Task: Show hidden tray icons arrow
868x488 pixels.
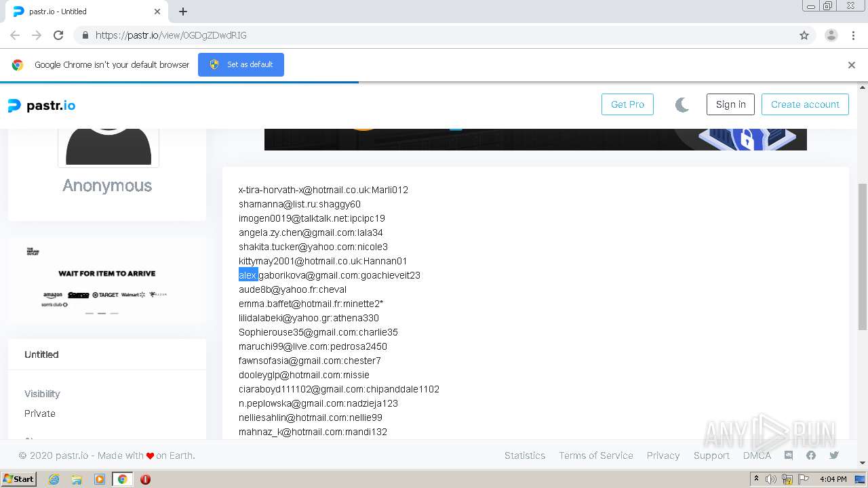Action: pyautogui.click(x=757, y=479)
